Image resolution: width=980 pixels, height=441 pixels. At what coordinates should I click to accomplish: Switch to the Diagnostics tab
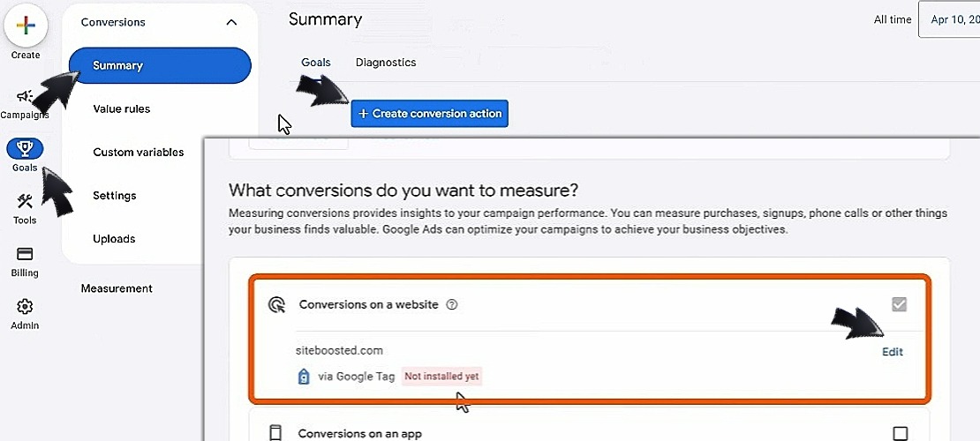tap(386, 63)
